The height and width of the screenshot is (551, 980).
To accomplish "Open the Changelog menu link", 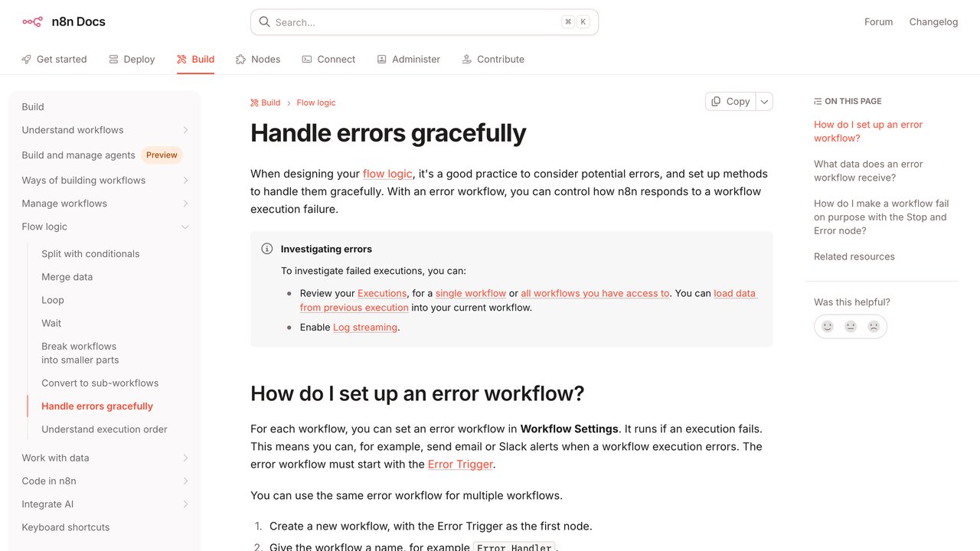I will coord(933,21).
